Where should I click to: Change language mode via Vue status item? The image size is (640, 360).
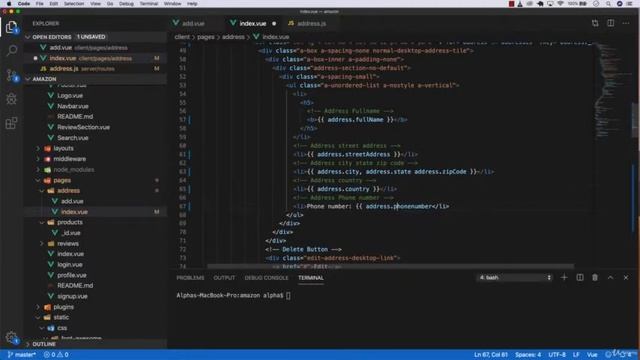(592, 355)
